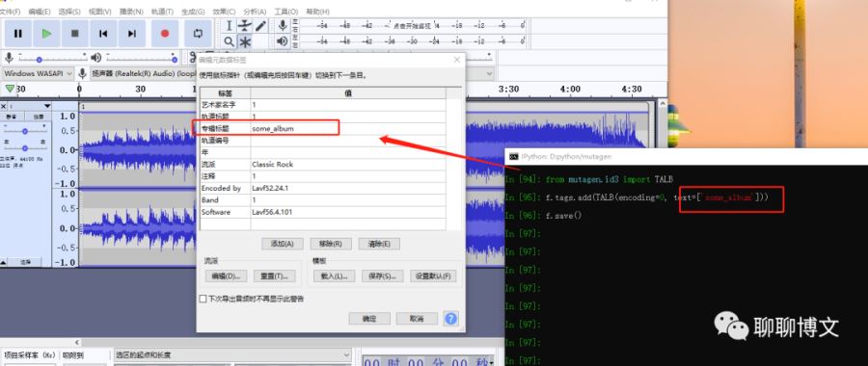This screenshot has width=868, height=366.
Task: Expand the selection start and length dropdown
Action: (232, 354)
